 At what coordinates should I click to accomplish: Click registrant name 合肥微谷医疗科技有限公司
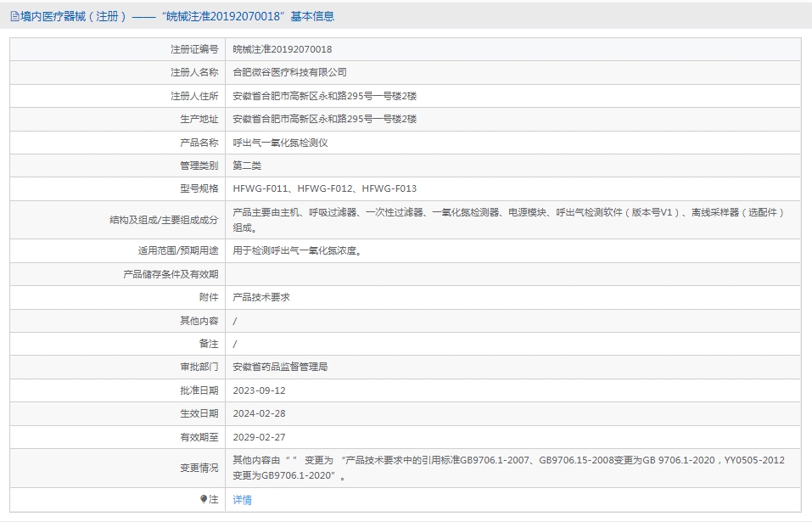pos(289,72)
